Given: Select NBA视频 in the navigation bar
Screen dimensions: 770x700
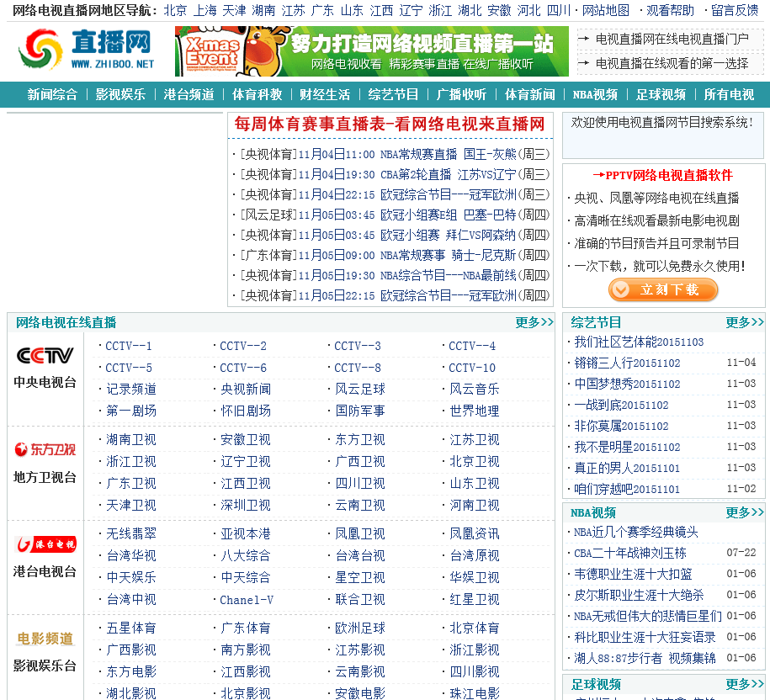Looking at the screenshot, I should [595, 94].
